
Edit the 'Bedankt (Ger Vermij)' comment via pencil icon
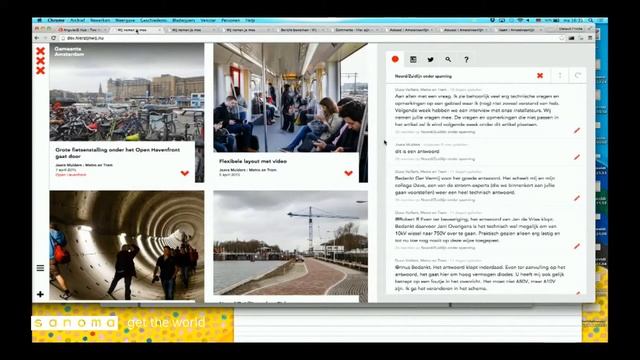tap(577, 198)
